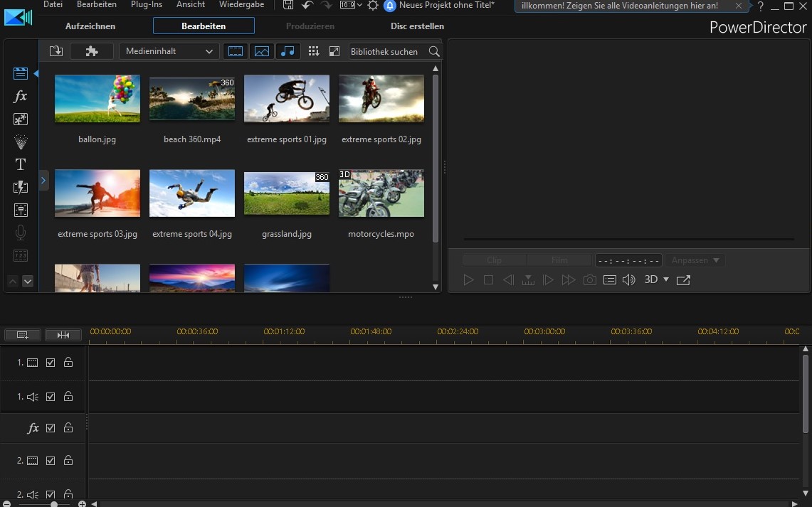Click the preview quality/display options icon

click(609, 280)
